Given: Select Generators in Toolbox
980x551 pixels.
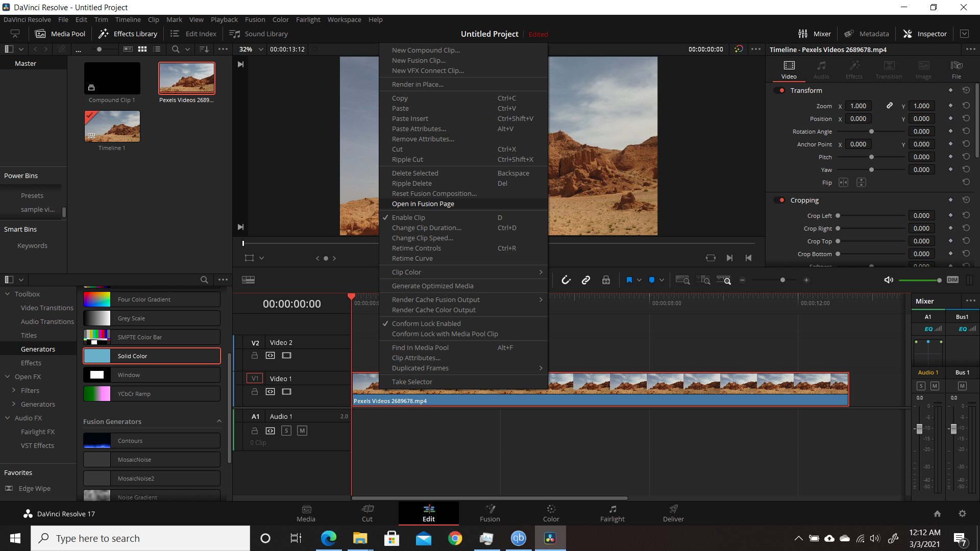Looking at the screenshot, I should point(38,349).
